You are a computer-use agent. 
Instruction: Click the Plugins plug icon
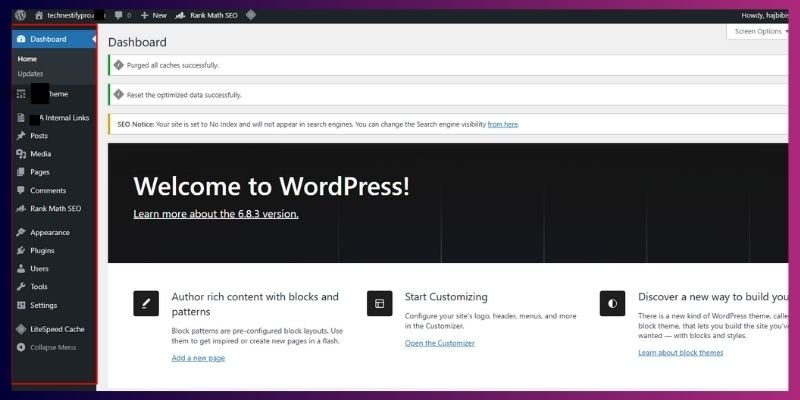21,251
